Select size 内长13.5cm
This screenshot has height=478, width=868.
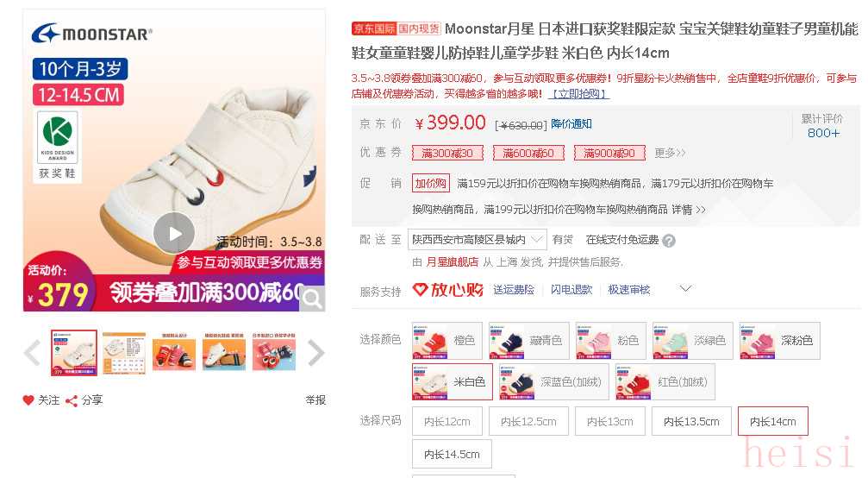pyautogui.click(x=691, y=422)
